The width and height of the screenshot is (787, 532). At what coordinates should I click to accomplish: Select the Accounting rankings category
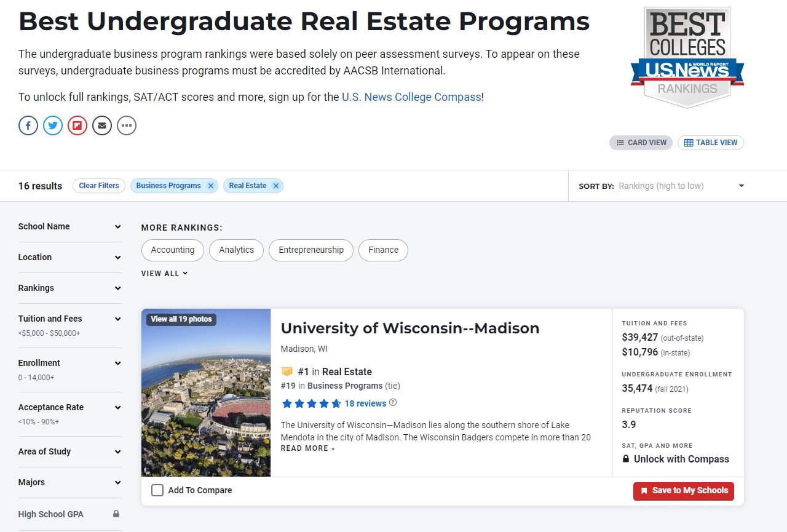click(x=172, y=250)
